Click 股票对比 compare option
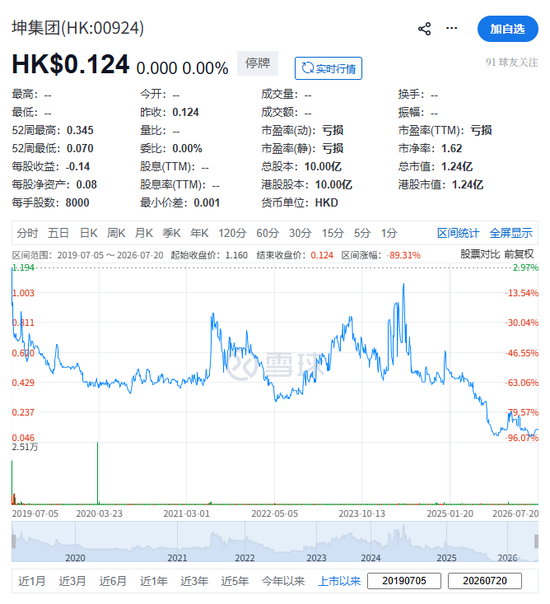Viewport: 550px width, 604px height. [480, 254]
